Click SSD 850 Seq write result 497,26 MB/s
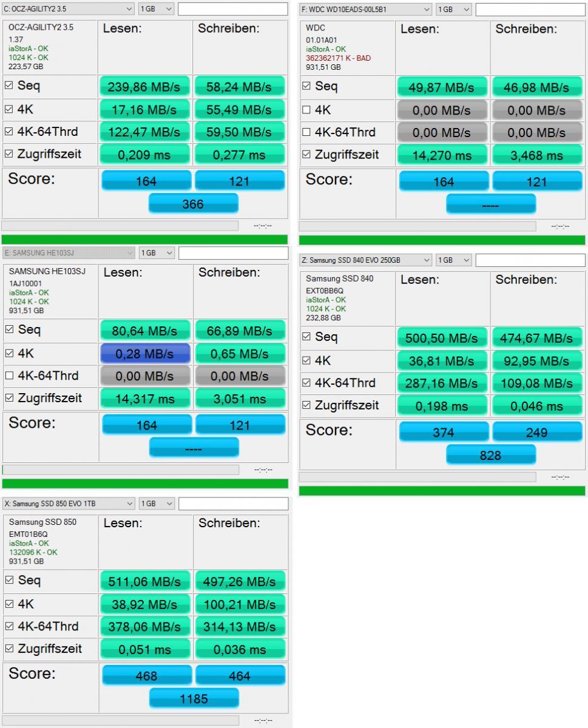Screen dimensions: 588x728 (240, 582)
